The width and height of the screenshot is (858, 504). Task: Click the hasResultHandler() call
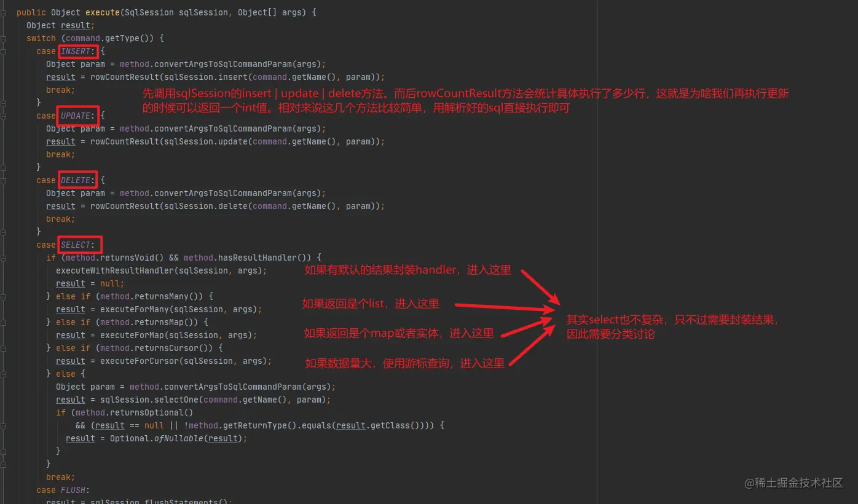[x=262, y=258]
